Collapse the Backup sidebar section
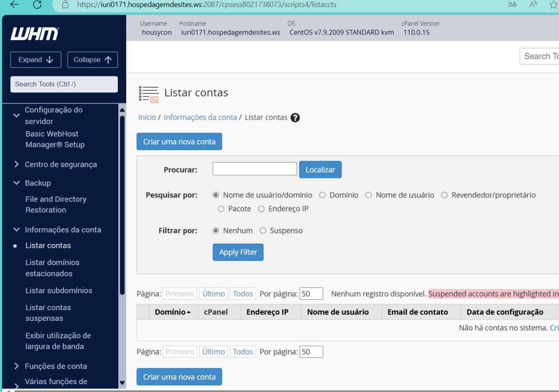 click(x=17, y=183)
